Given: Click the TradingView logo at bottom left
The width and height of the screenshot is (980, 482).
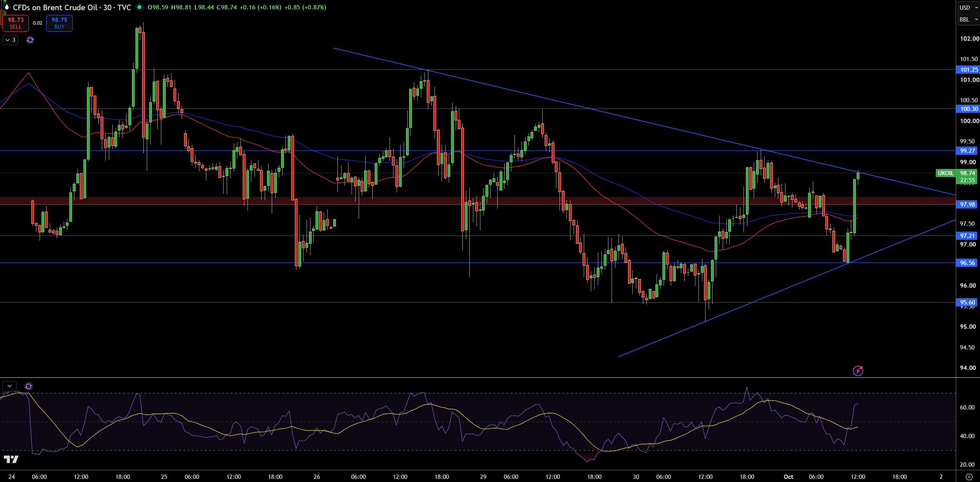Looking at the screenshot, I should coord(11,459).
